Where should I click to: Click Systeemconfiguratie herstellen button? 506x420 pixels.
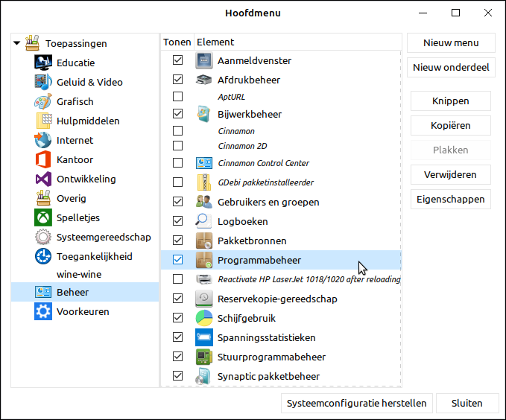pos(357,403)
